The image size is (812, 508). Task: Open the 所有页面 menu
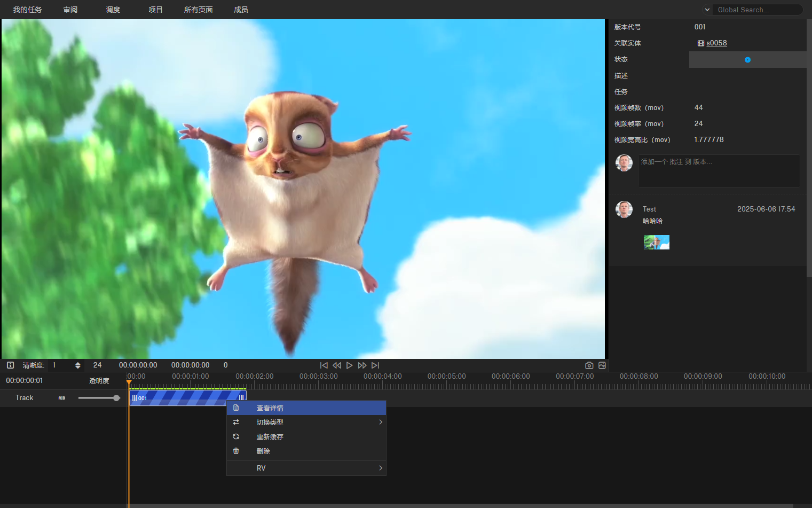[x=199, y=10]
